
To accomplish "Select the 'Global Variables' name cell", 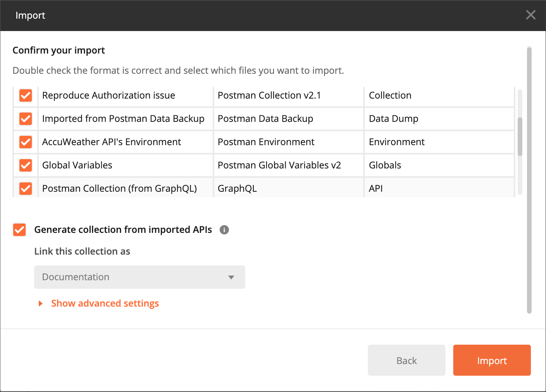I will [x=126, y=165].
